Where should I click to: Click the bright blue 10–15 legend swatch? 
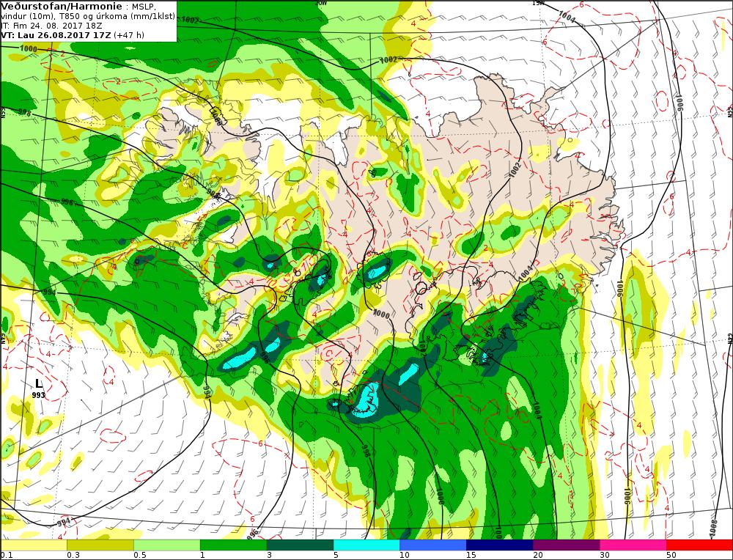pos(433,545)
